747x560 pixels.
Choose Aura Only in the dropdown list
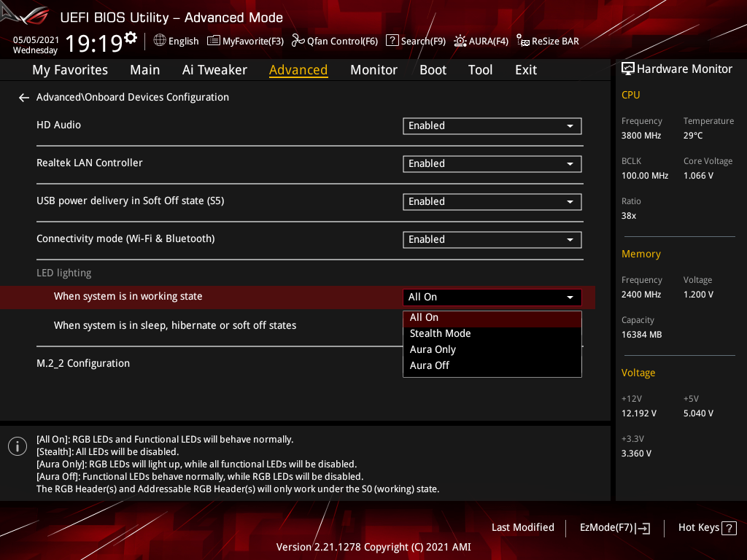click(x=433, y=349)
